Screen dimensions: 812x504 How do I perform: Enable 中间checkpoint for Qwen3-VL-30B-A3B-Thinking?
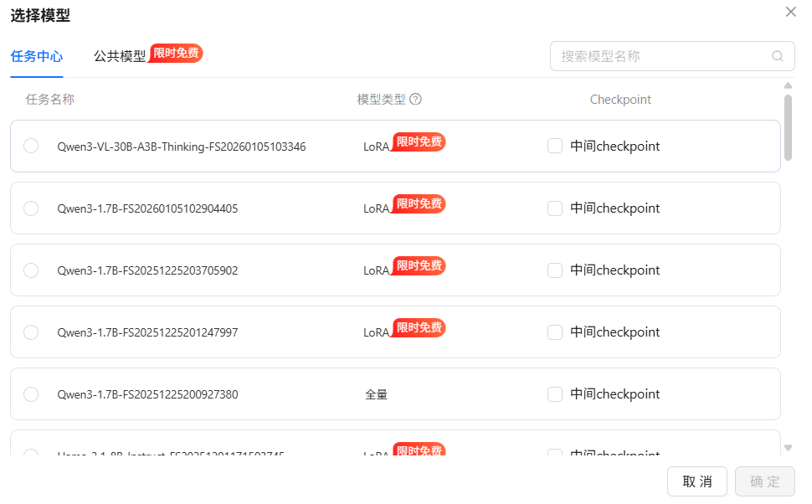pyautogui.click(x=554, y=146)
